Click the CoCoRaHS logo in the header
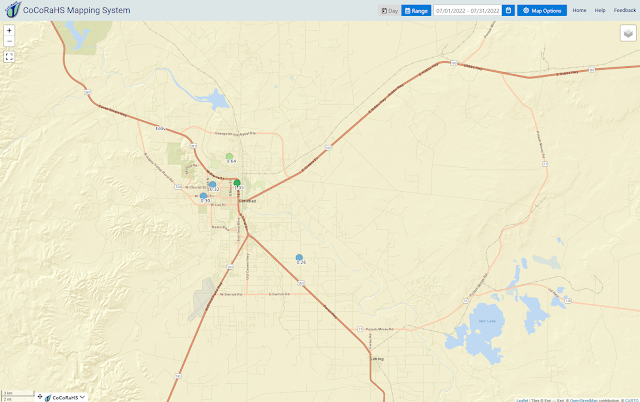Screen dimensions: 640x402 13,10
